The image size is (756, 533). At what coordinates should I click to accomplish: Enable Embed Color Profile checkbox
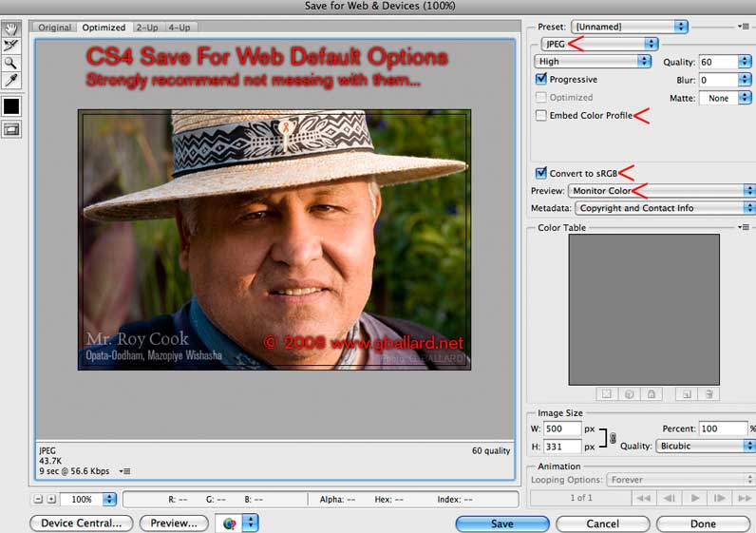541,116
